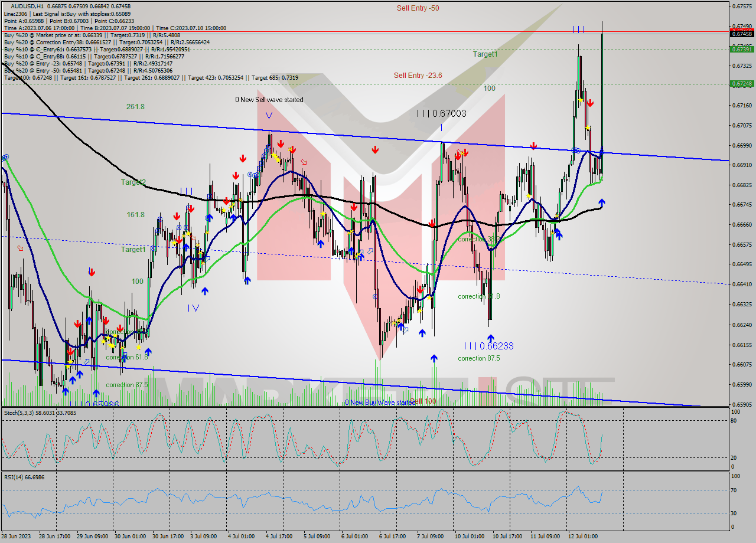The height and width of the screenshot is (543, 756).
Task: Select the 'I V' wave count marker below the 100 label
Action: (193, 307)
